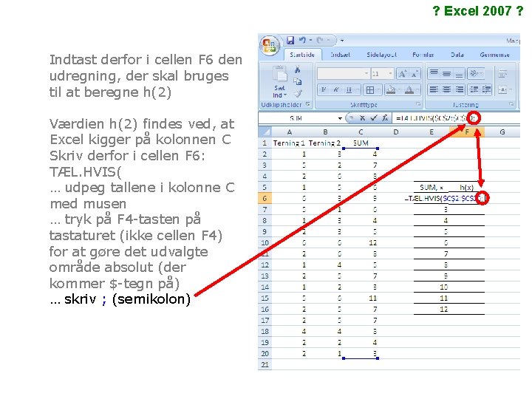Switch to the Indsæt tab

click(x=341, y=55)
